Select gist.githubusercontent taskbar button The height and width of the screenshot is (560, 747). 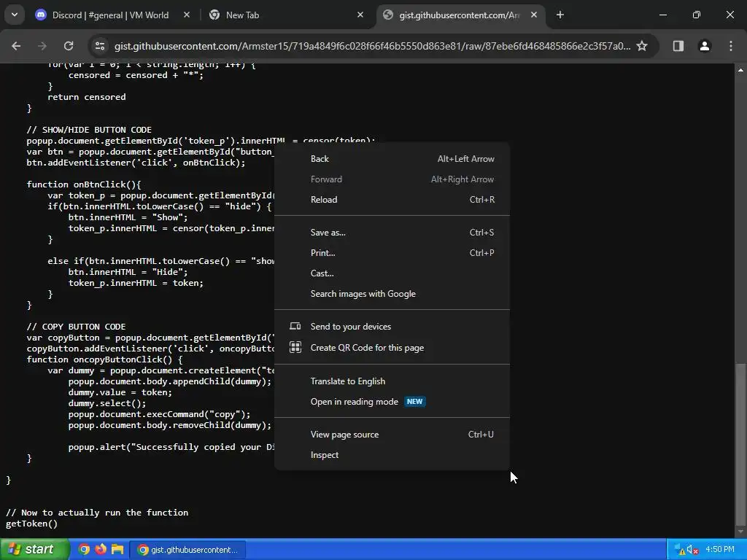tap(187, 550)
